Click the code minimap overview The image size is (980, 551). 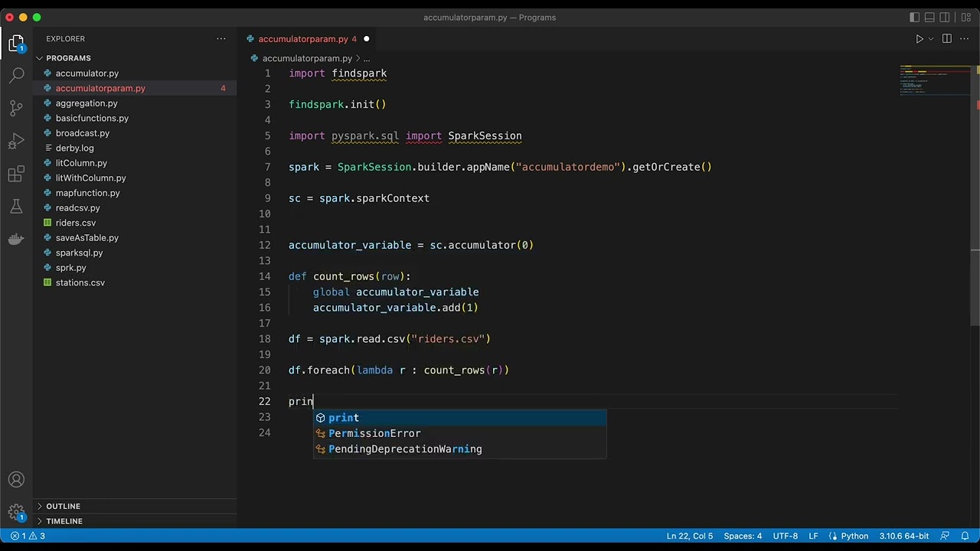pos(934,80)
